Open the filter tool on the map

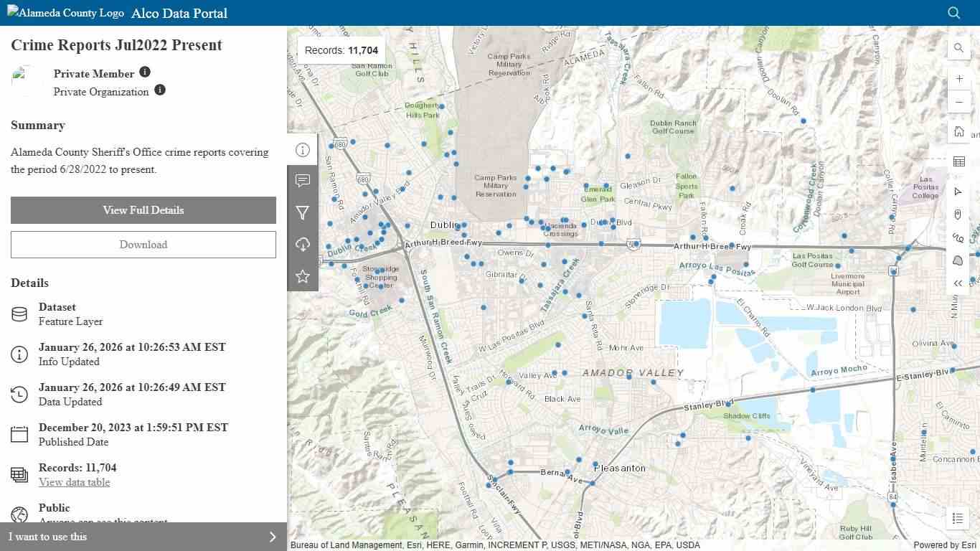coord(302,212)
